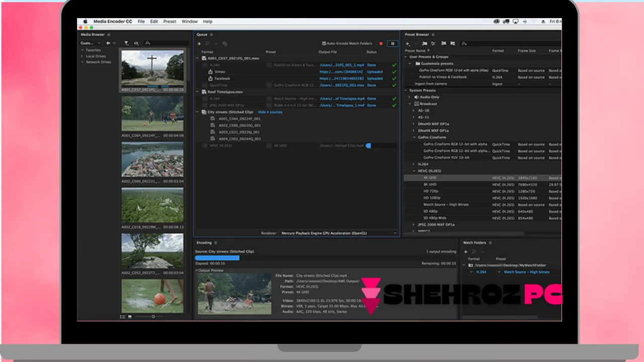Open the File menu
The image size is (644, 362).
[141, 22]
